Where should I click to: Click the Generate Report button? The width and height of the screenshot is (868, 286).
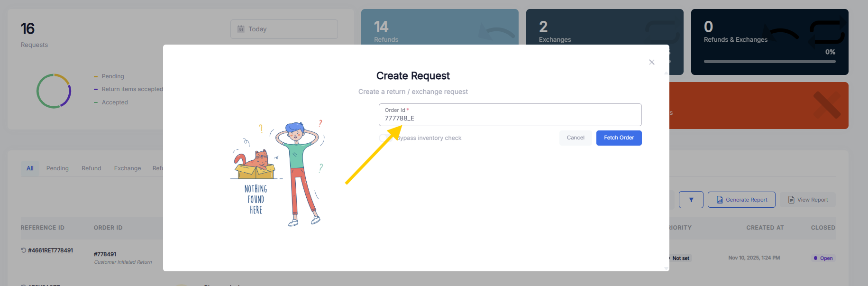pyautogui.click(x=741, y=200)
